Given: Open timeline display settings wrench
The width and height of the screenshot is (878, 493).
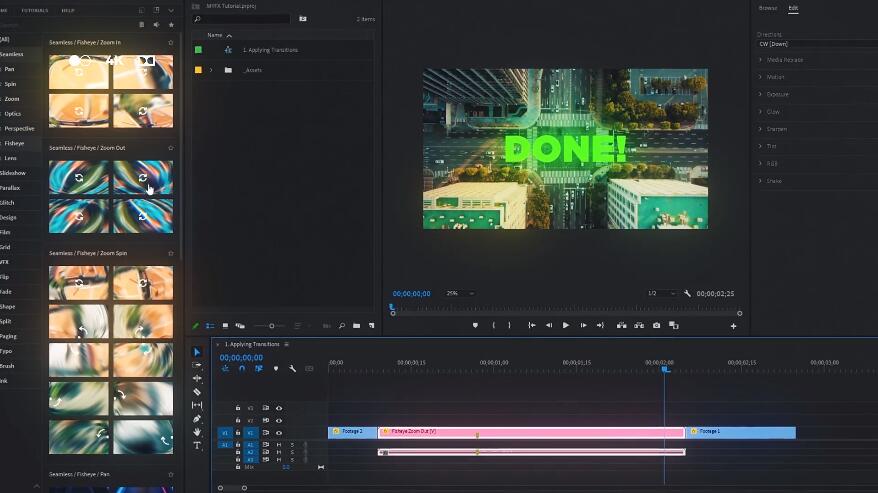Looking at the screenshot, I should (x=292, y=368).
